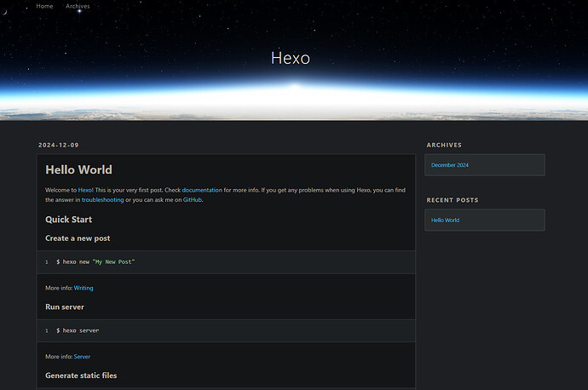Go to Archives in top navigation
588x390 pixels.
pos(78,6)
